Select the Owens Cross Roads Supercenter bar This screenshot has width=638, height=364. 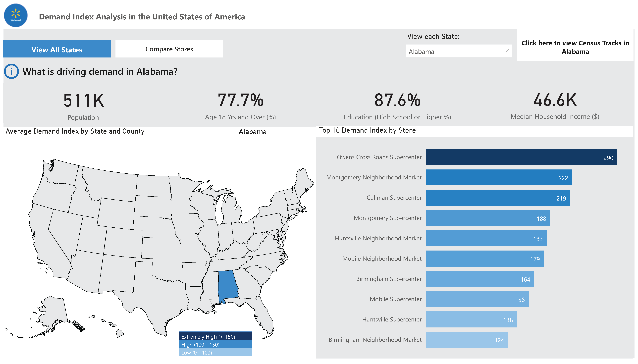[521, 157]
